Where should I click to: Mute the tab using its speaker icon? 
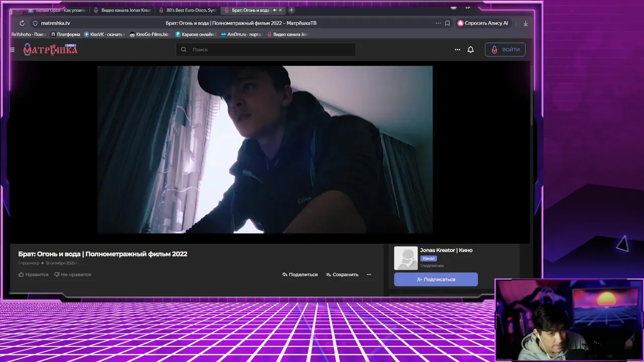pyautogui.click(x=275, y=10)
